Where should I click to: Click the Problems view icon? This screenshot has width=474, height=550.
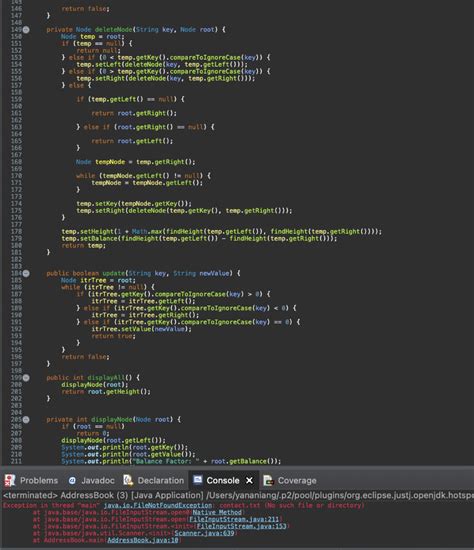click(x=9, y=480)
